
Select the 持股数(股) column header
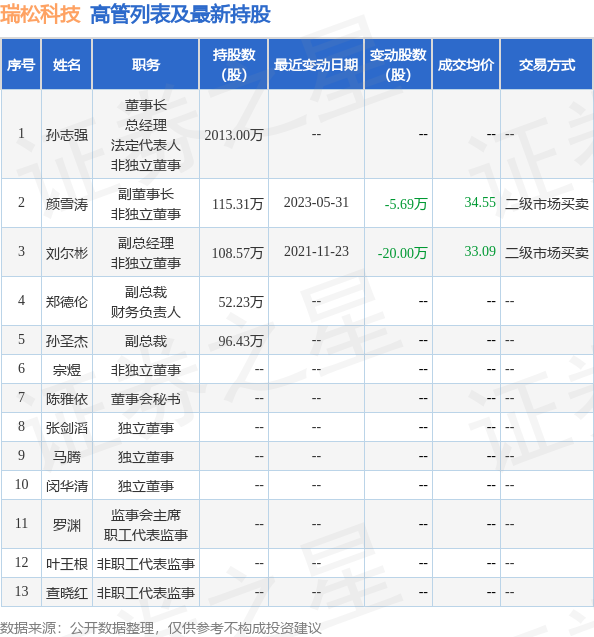234,65
